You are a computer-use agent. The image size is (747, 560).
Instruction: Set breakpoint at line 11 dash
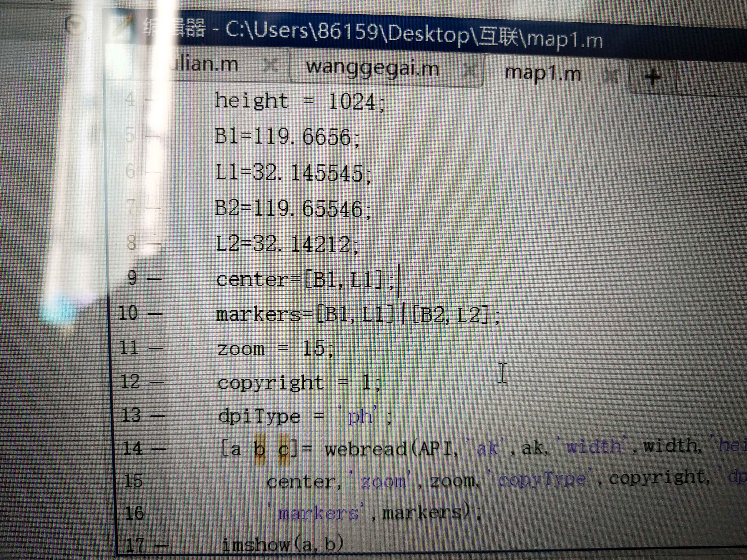point(156,348)
